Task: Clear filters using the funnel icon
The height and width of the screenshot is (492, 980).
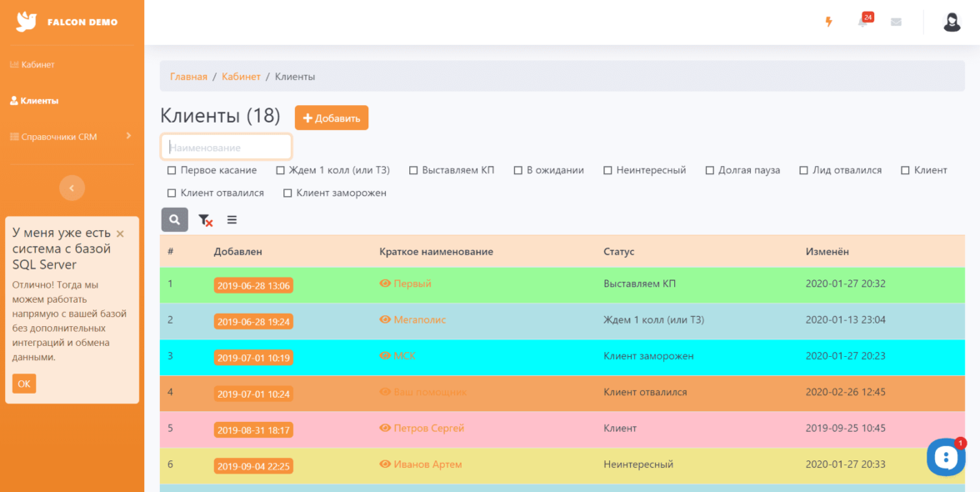Action: (205, 220)
